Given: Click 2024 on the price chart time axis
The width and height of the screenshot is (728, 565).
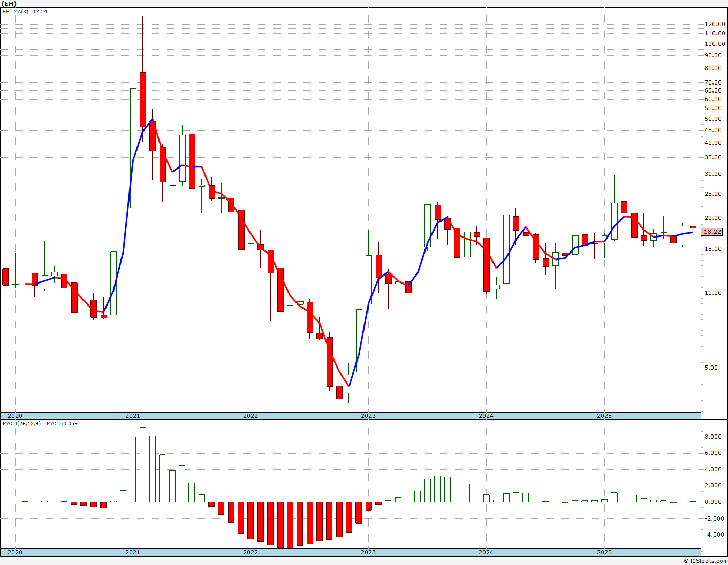Looking at the screenshot, I should 486,416.
